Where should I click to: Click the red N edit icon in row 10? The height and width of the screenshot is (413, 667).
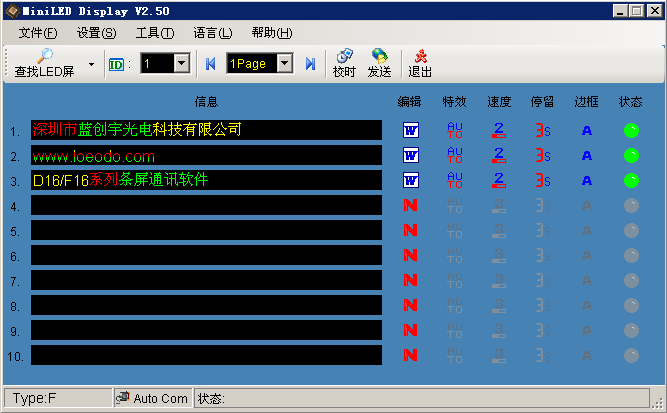[410, 355]
